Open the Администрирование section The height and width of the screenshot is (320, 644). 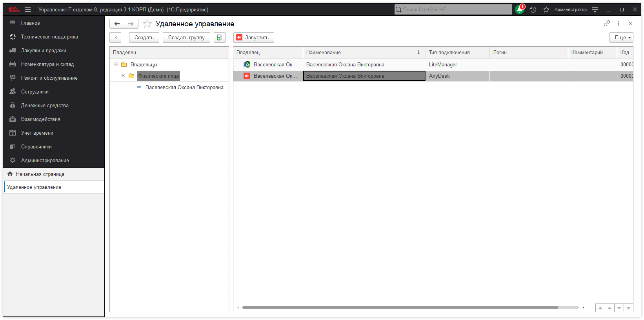45,160
